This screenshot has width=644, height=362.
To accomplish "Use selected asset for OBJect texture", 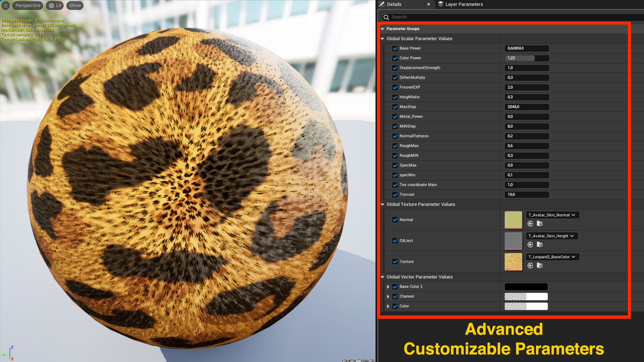I will coord(530,245).
